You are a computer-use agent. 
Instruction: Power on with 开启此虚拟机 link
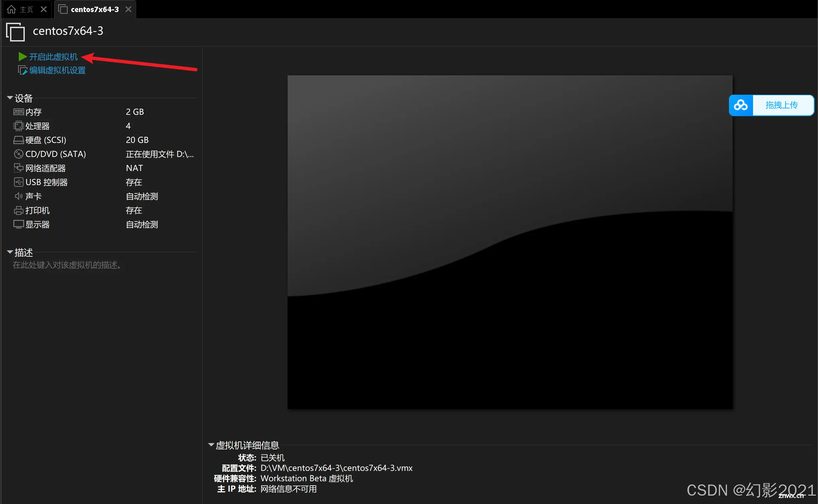[54, 57]
